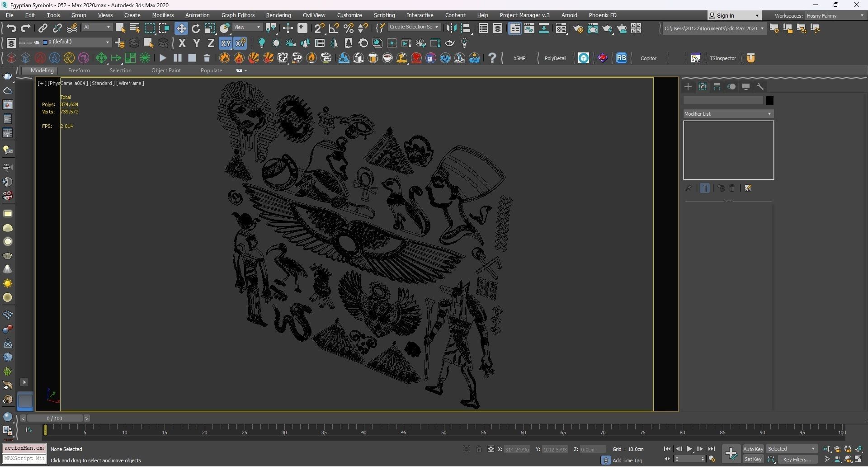Image resolution: width=868 pixels, height=470 pixels.
Task: Click the help question mark icon
Action: [x=492, y=58]
